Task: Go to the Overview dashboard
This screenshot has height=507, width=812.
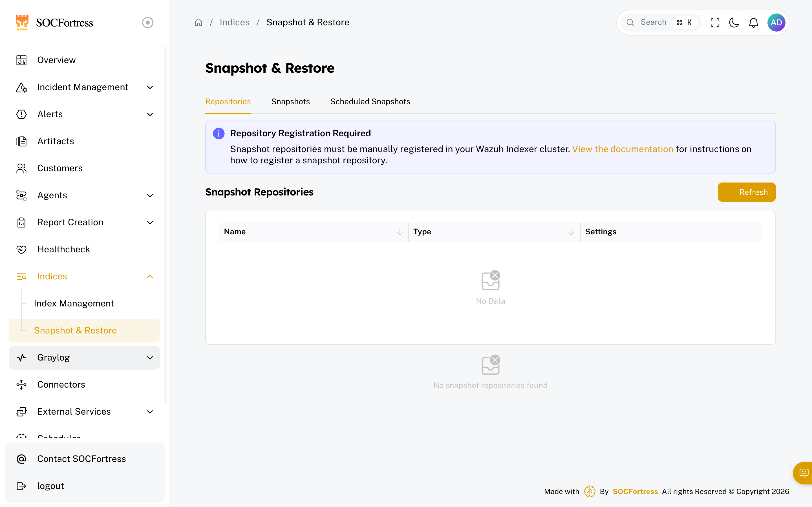Action: [x=56, y=60]
